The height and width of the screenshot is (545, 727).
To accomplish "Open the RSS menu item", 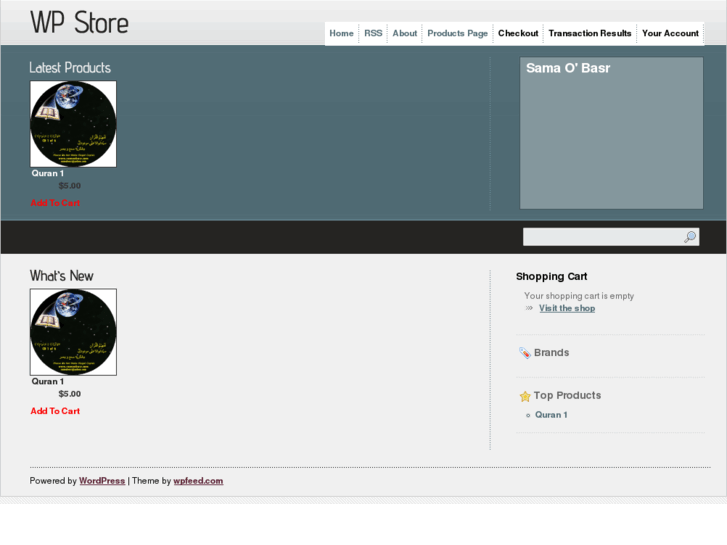I will (373, 33).
